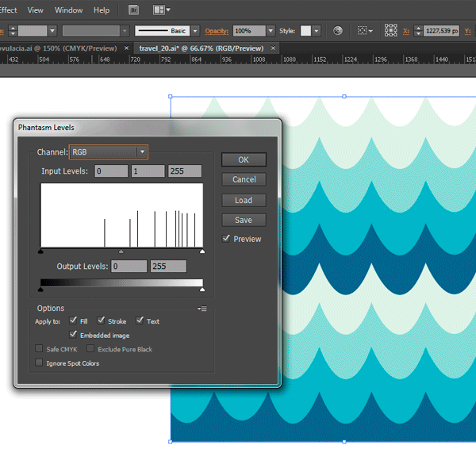This screenshot has width=476, height=476.
Task: Expand the Arrange Documents dropdown arrow
Action: click(x=168, y=10)
